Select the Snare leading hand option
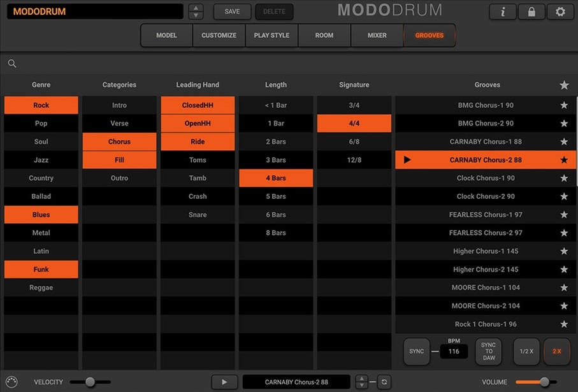This screenshot has width=578, height=392. (x=198, y=215)
